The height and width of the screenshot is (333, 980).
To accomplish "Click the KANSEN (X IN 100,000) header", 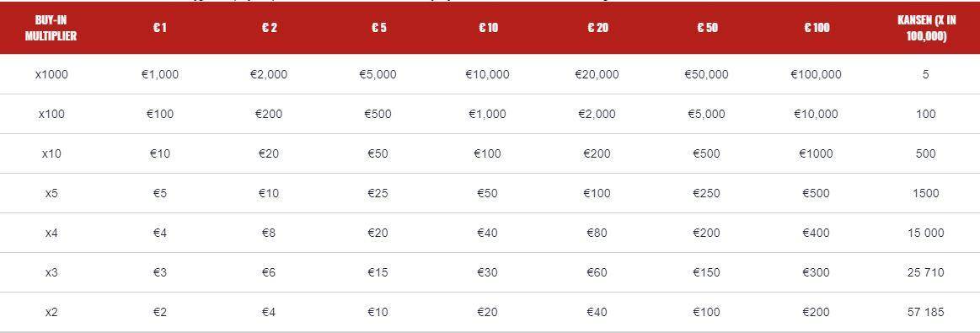I will (925, 28).
